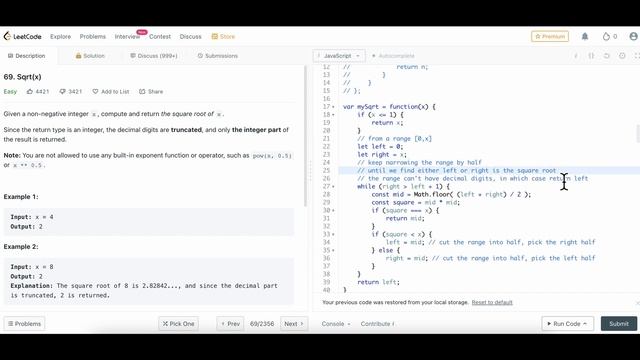Click the '69. Sqrt(x)' problem title
Viewport: 640px width, 360px height.
(x=22, y=77)
